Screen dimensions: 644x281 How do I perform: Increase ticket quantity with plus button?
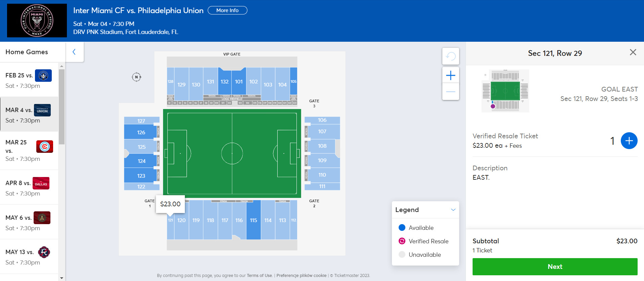click(x=629, y=141)
